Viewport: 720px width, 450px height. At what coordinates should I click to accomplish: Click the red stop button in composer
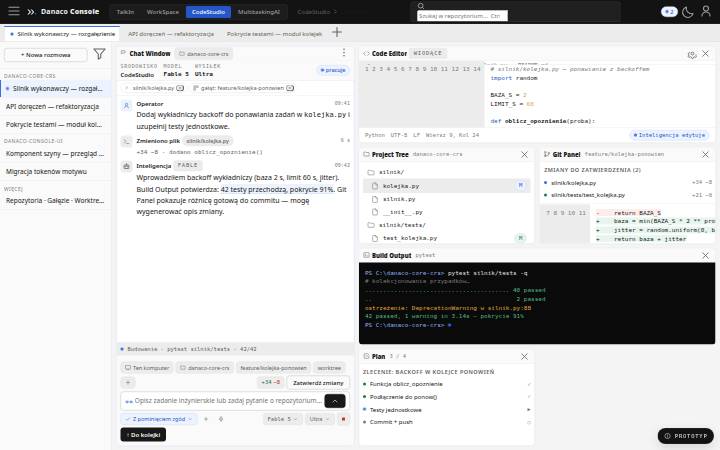coord(343,419)
